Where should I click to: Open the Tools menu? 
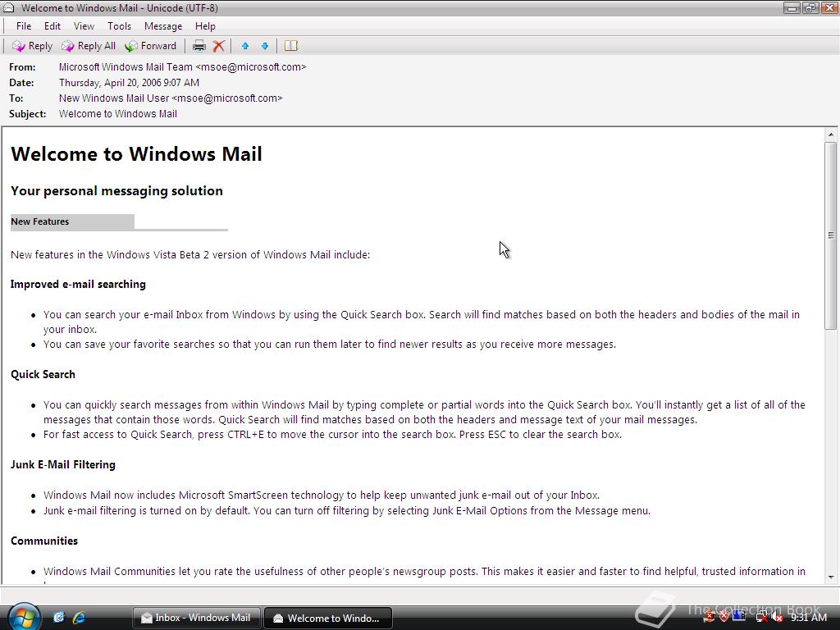click(x=119, y=26)
